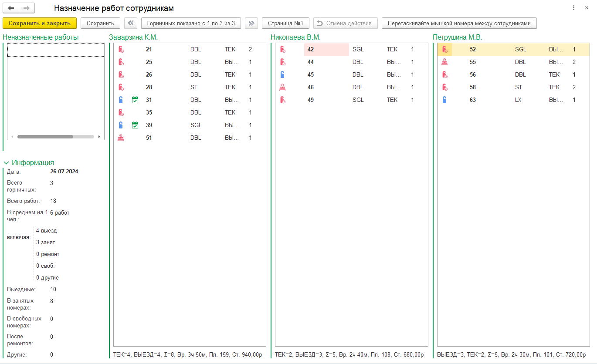The height and width of the screenshot is (364, 597).
Task: Click the Горничных показано с 1 по 3 button
Action: coord(191,23)
